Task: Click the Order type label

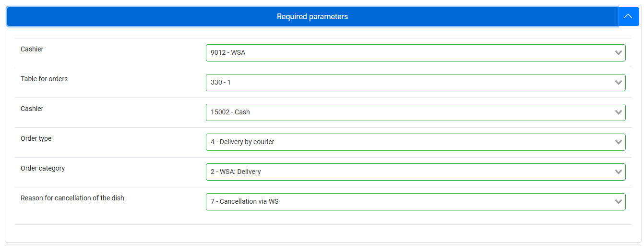Action: (x=36, y=138)
